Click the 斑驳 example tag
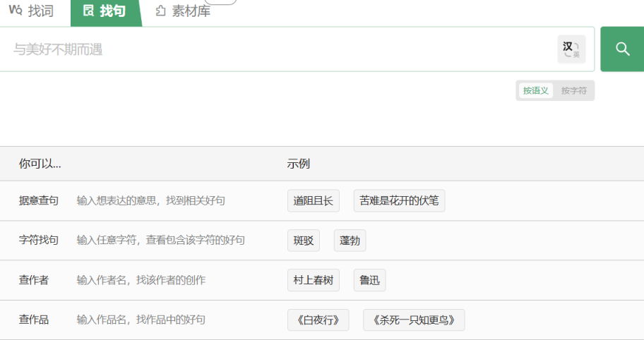The width and height of the screenshot is (644, 340). click(x=304, y=241)
